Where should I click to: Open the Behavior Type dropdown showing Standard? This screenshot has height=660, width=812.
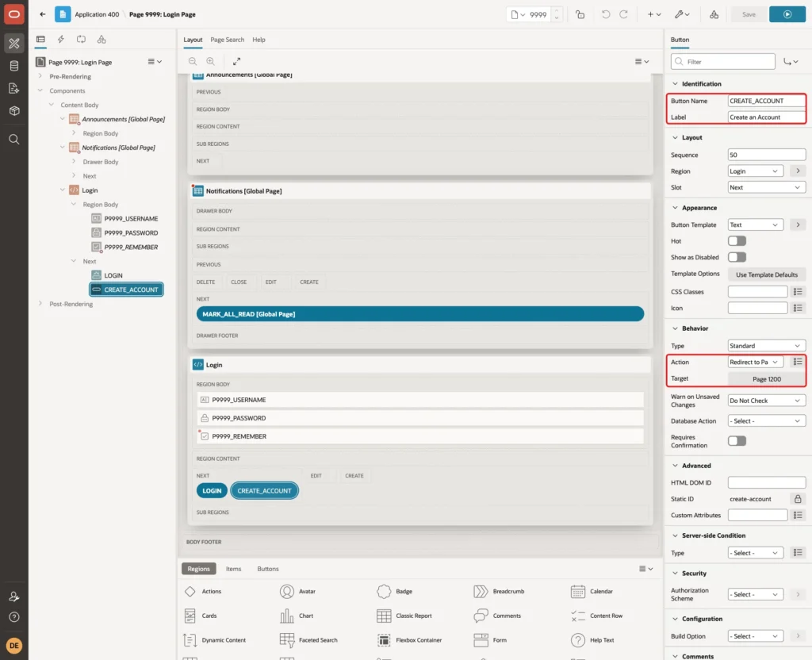[767, 346]
